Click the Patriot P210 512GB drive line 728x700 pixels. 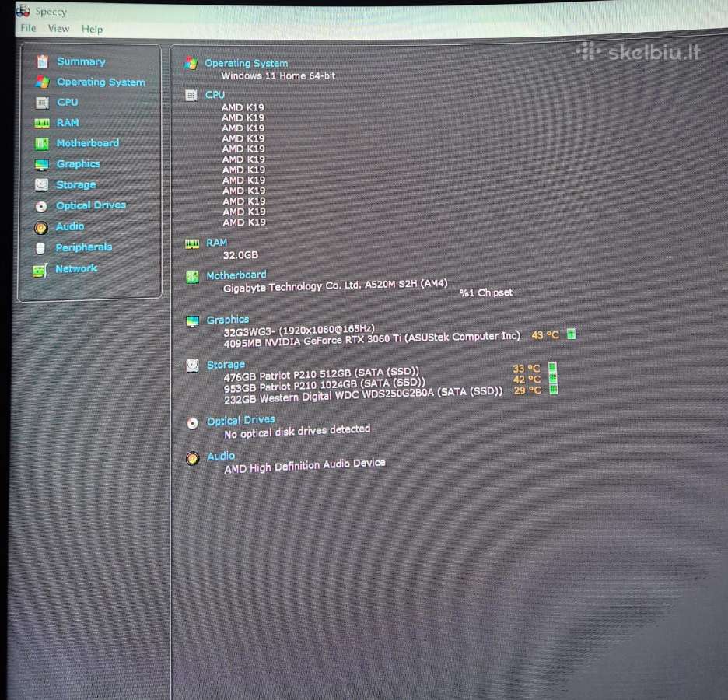[x=321, y=374]
